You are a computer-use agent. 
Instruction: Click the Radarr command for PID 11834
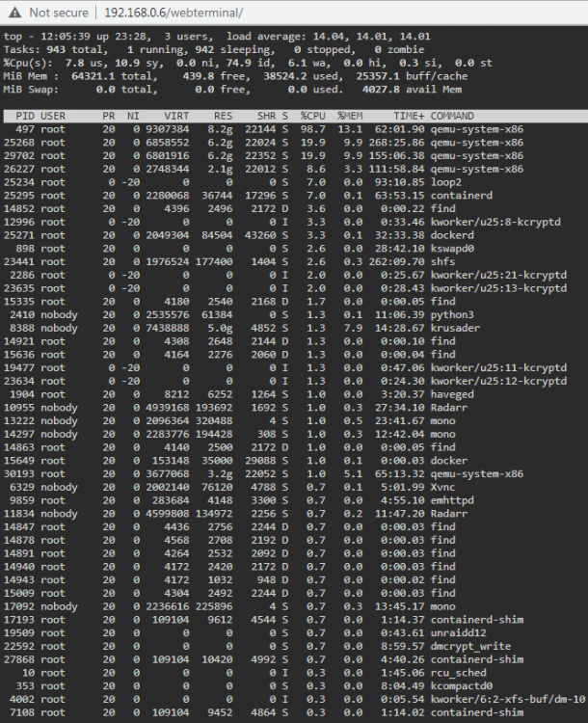click(x=449, y=514)
